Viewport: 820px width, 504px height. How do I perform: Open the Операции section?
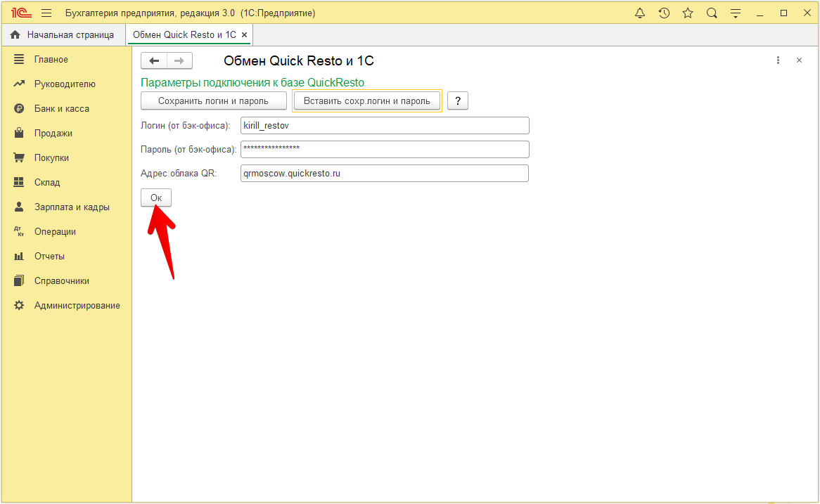pyautogui.click(x=55, y=231)
